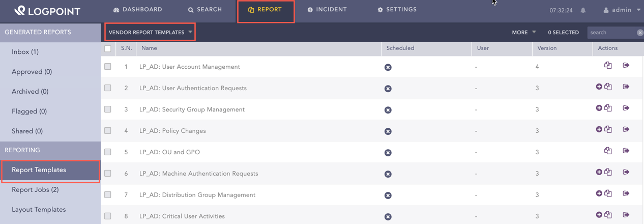Open the Vendor Report Templates dropdown
Screen dimensions: 644x224
coord(150,32)
